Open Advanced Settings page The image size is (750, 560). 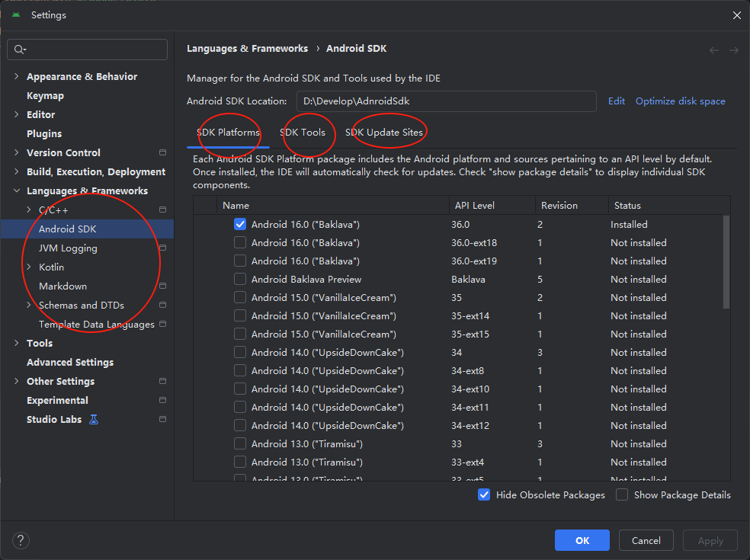click(70, 363)
